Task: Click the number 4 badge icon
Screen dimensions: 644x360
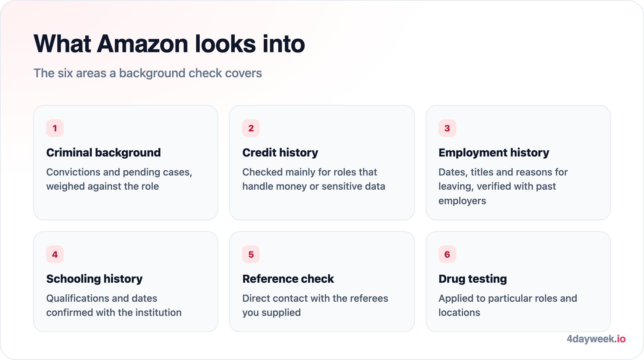Action: pyautogui.click(x=55, y=254)
